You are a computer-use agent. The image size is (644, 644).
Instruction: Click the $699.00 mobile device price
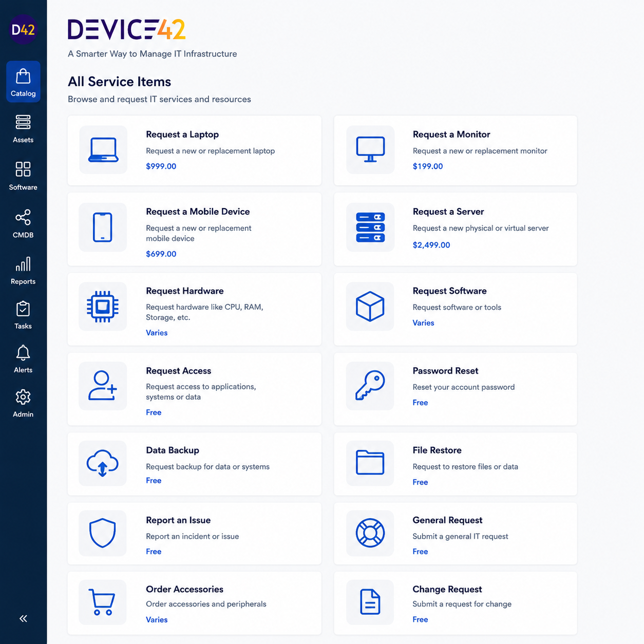click(x=161, y=254)
